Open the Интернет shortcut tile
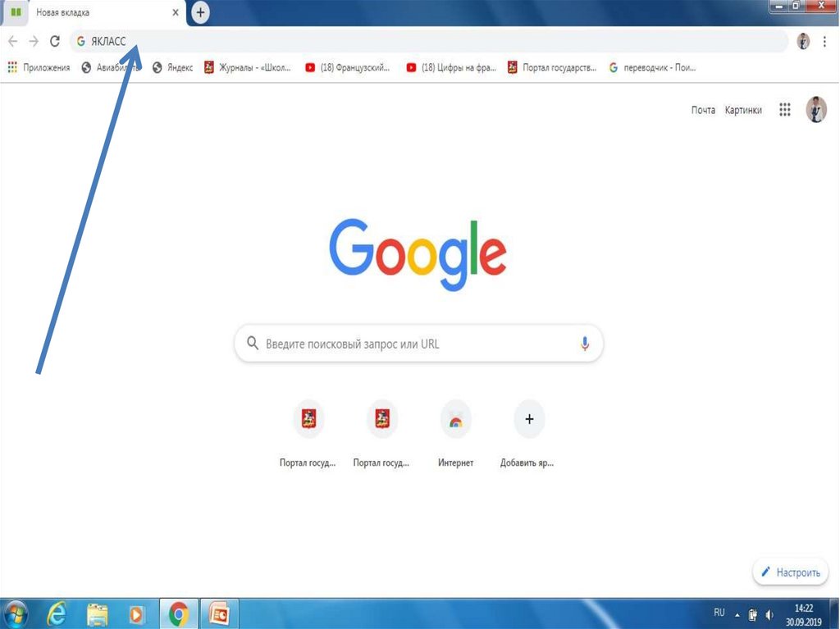 pos(455,434)
